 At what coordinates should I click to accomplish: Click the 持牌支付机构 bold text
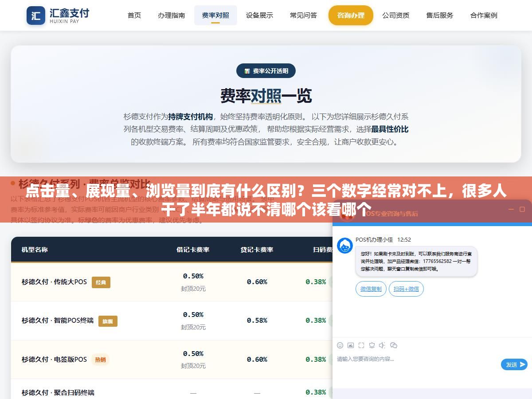tap(191, 117)
